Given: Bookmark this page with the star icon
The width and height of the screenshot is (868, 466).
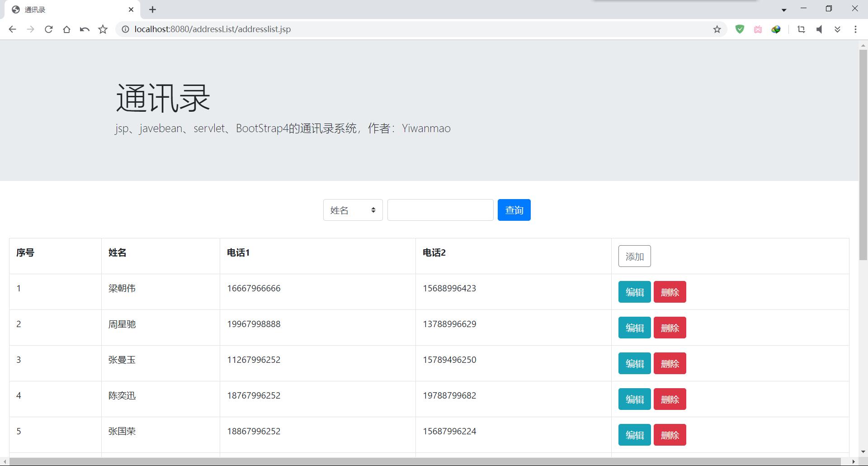Looking at the screenshot, I should pyautogui.click(x=102, y=29).
